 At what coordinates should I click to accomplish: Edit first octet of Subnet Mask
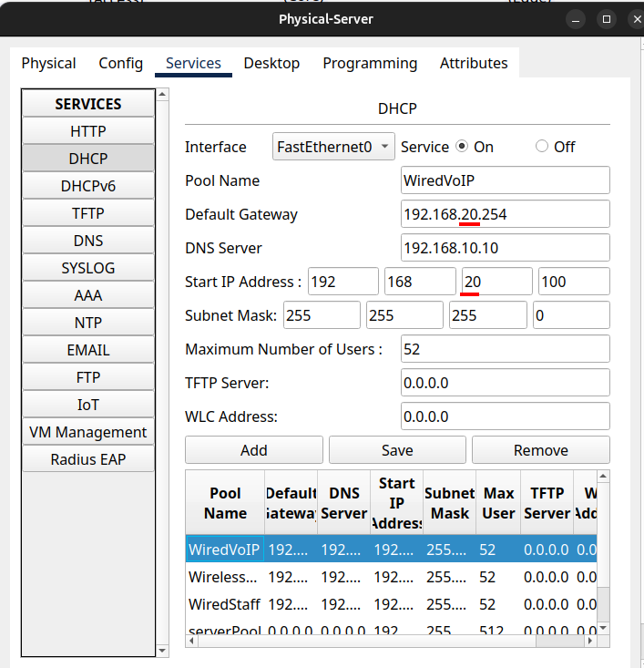pos(322,314)
